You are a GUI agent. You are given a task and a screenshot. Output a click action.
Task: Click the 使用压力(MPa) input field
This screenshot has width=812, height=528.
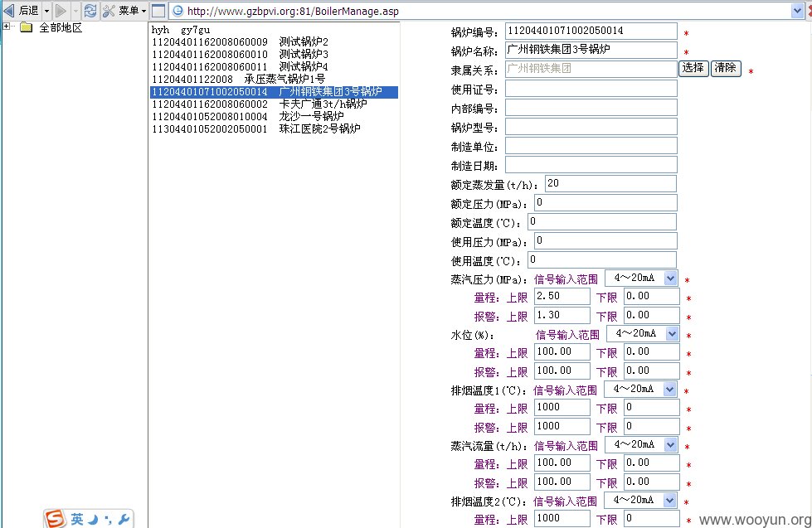point(605,240)
